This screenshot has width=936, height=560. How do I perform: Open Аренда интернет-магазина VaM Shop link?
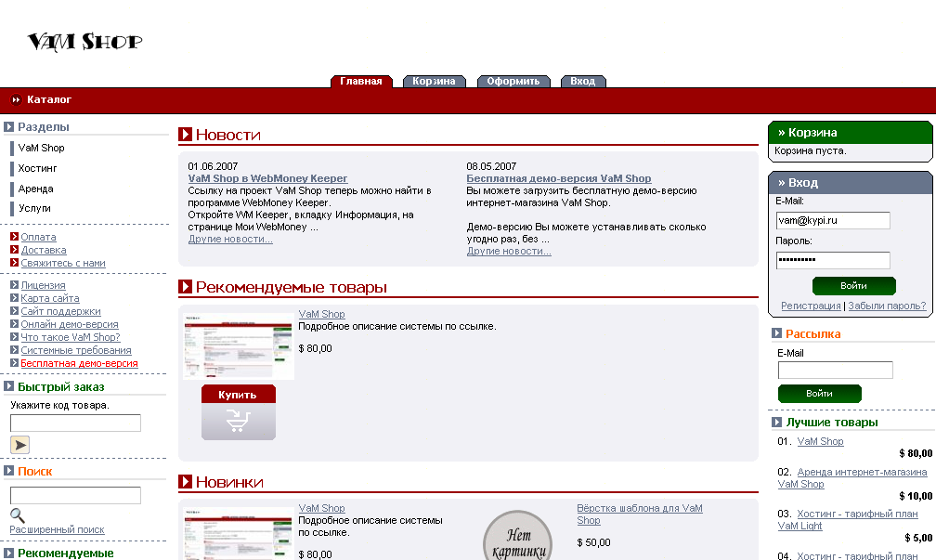pyautogui.click(x=852, y=477)
